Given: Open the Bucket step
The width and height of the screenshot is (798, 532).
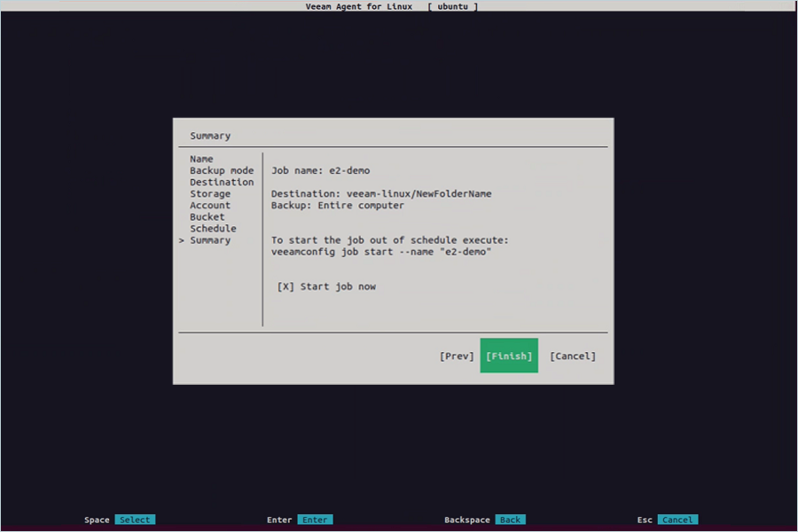Looking at the screenshot, I should point(207,217).
